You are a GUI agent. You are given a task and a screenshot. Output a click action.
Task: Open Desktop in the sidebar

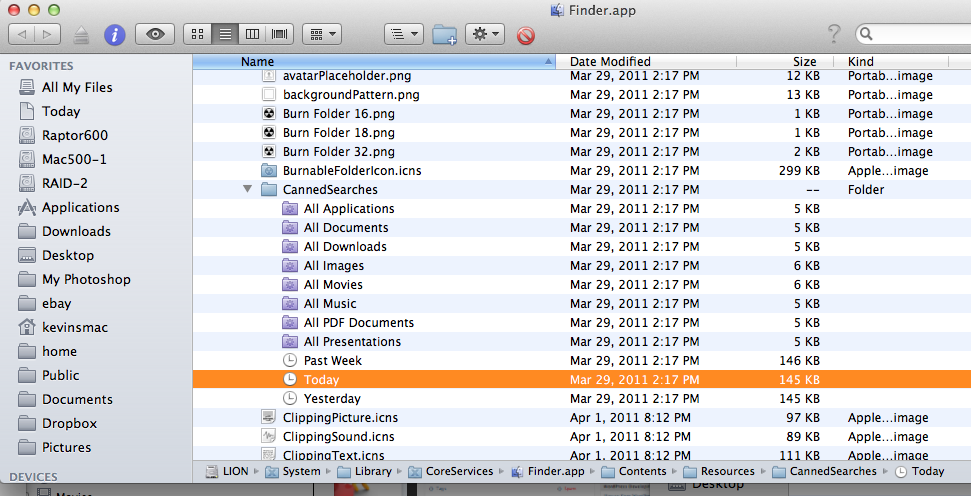(67, 255)
